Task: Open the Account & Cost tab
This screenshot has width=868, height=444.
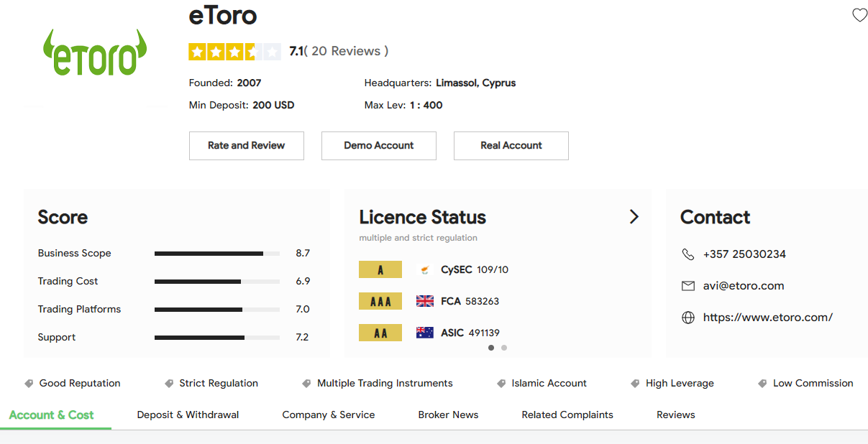Action: (x=52, y=415)
